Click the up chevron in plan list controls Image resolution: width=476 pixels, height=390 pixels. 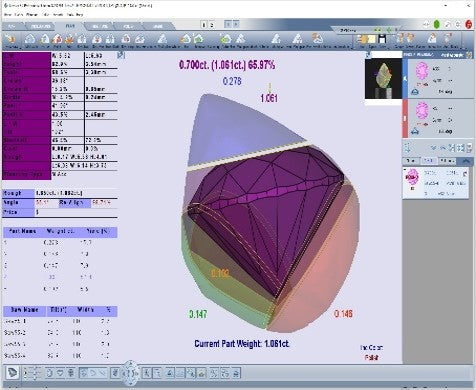(443, 148)
